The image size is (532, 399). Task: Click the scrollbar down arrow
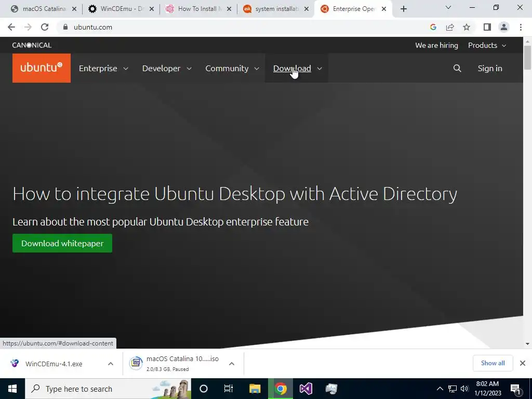click(x=527, y=344)
